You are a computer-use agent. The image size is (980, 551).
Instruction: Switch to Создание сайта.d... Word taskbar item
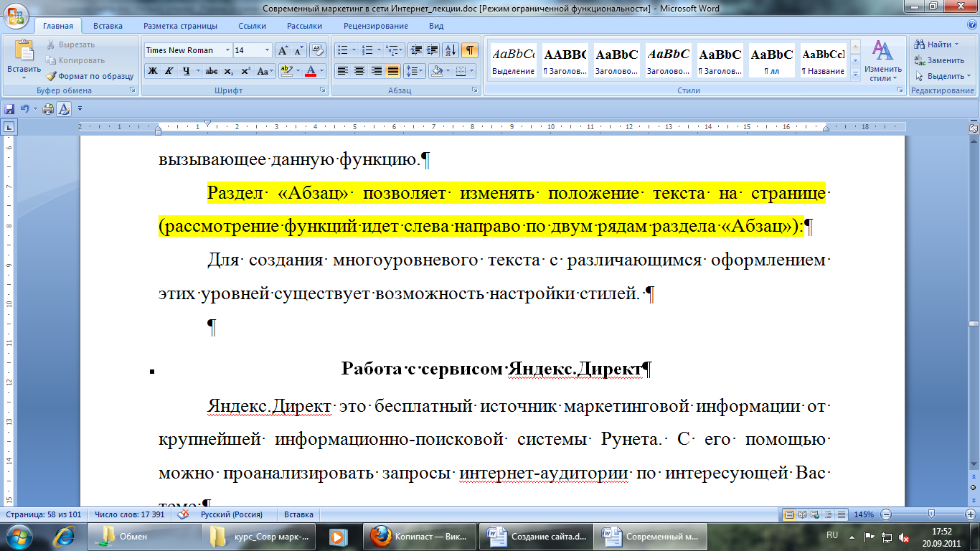[x=537, y=537]
